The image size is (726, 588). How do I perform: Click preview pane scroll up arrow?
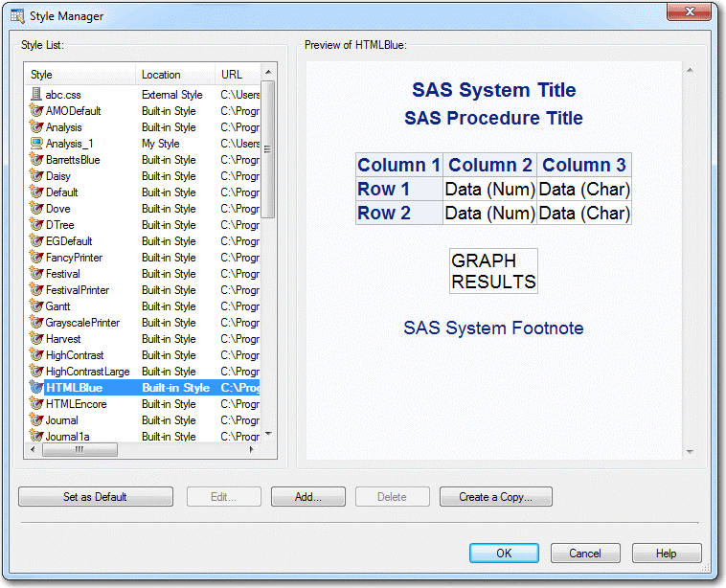(x=690, y=70)
